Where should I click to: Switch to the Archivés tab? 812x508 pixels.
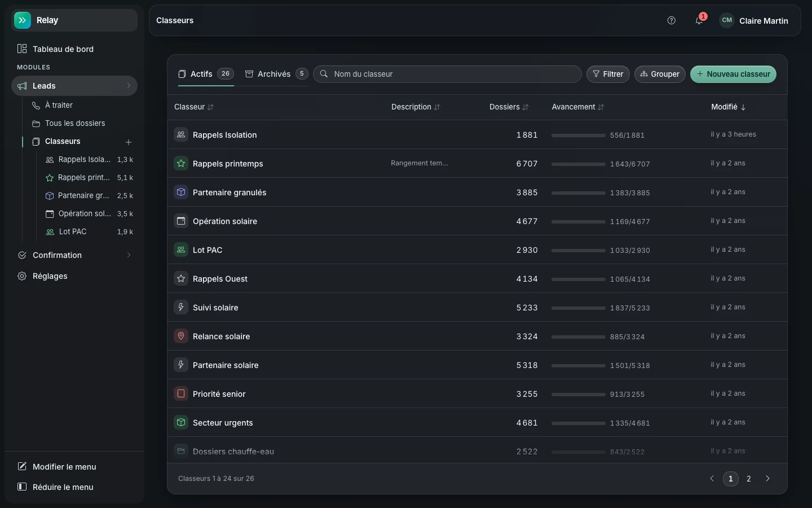(x=276, y=74)
